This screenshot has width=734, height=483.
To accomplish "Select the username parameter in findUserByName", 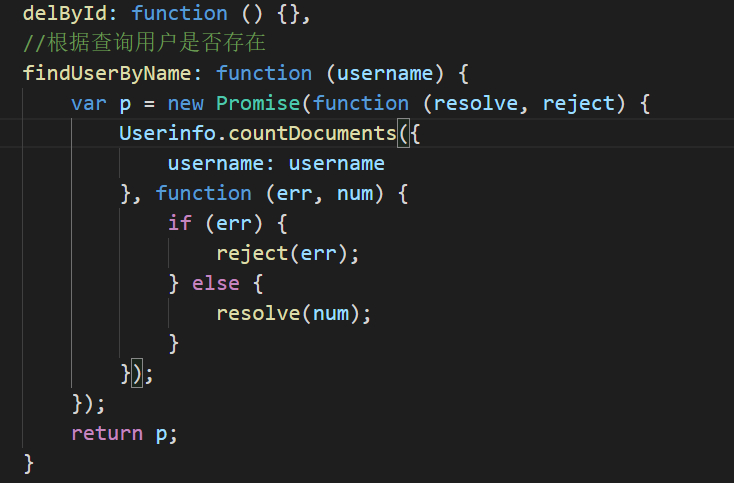I will (x=385, y=73).
